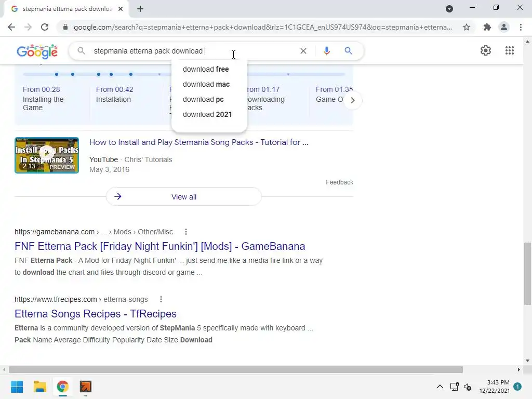This screenshot has height=399, width=532.
Task: Open Etterna Songs Recipes - TfRecipes result
Action: click(96, 314)
